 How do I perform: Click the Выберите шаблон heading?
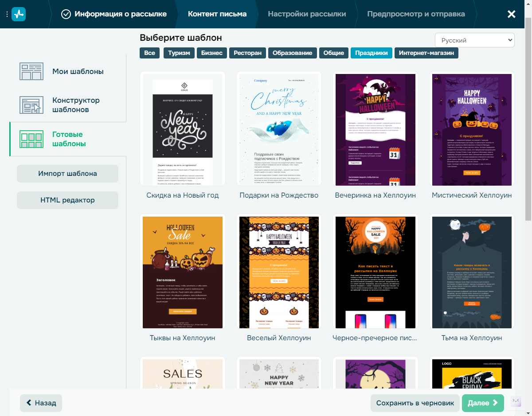tap(181, 38)
